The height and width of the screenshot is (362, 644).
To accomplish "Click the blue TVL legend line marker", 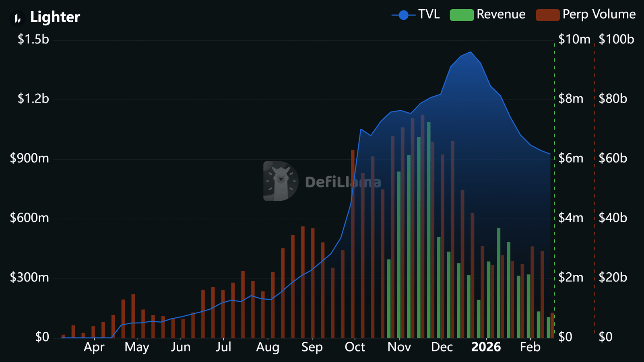I will click(x=403, y=15).
